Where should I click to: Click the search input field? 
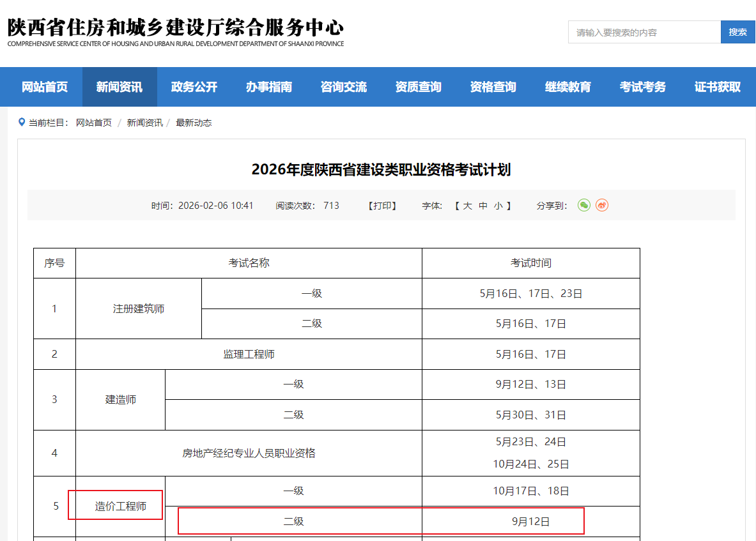click(644, 31)
